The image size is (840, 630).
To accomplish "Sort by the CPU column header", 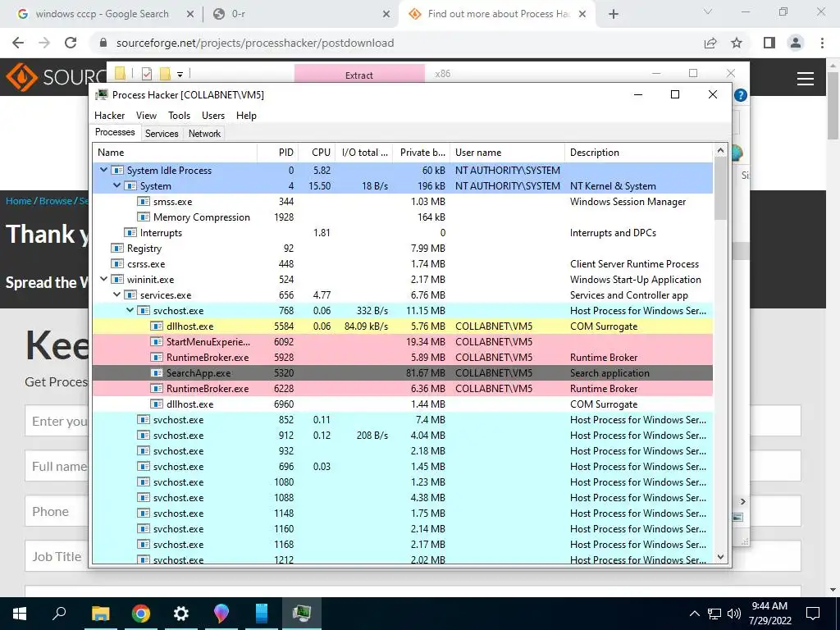I will 317,153.
